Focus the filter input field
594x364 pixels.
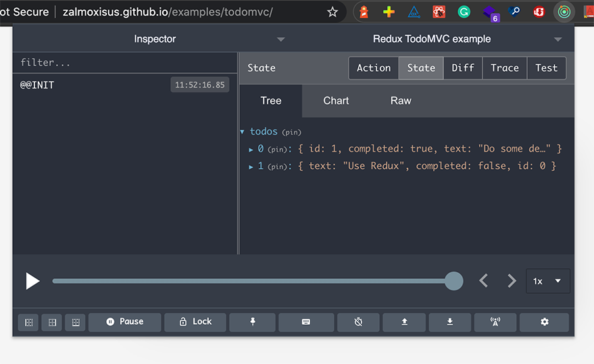[x=125, y=63]
